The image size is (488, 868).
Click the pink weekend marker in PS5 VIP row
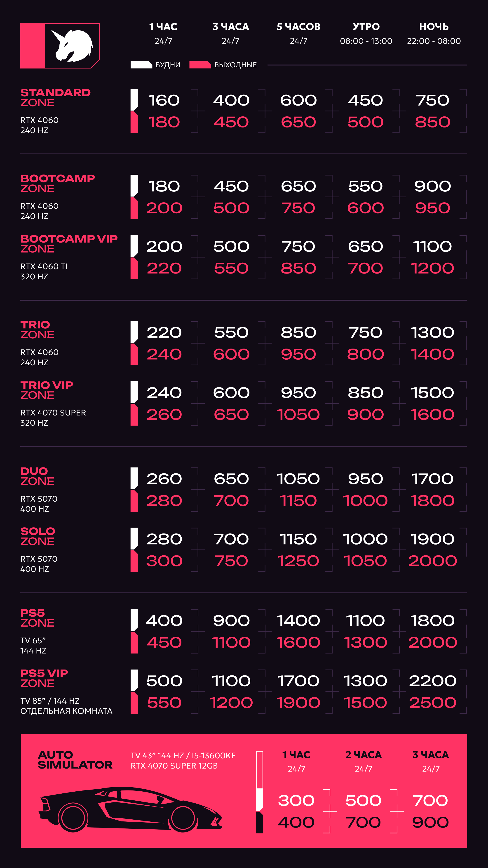click(x=134, y=703)
